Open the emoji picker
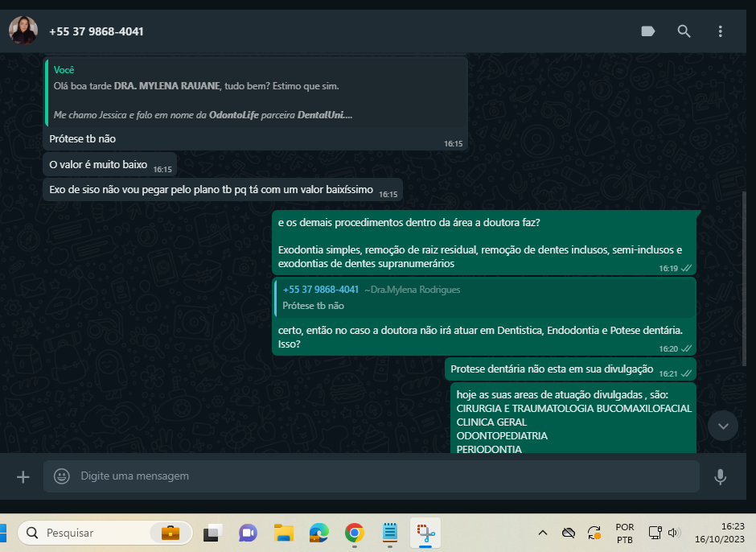 tap(62, 476)
